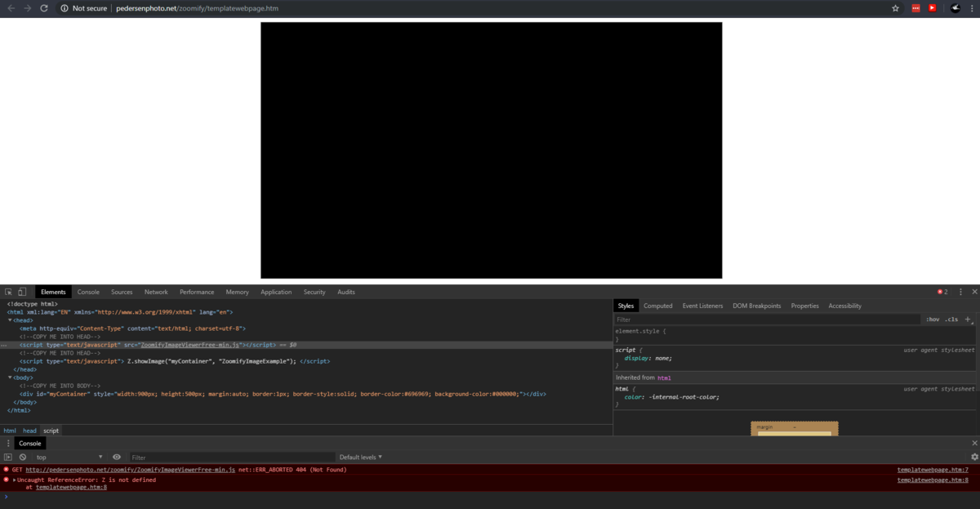The image size is (980, 509).
Task: Open the Default levels dropdown
Action: coord(361,457)
